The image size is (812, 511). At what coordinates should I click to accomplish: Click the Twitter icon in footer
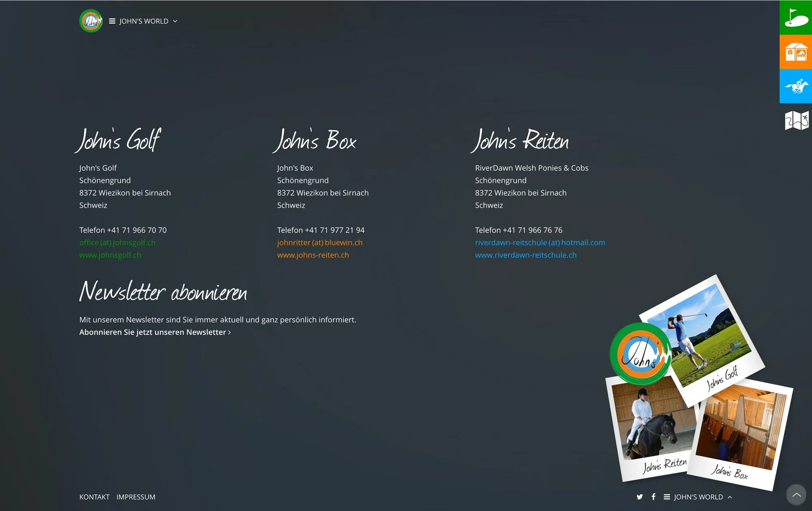tap(640, 497)
